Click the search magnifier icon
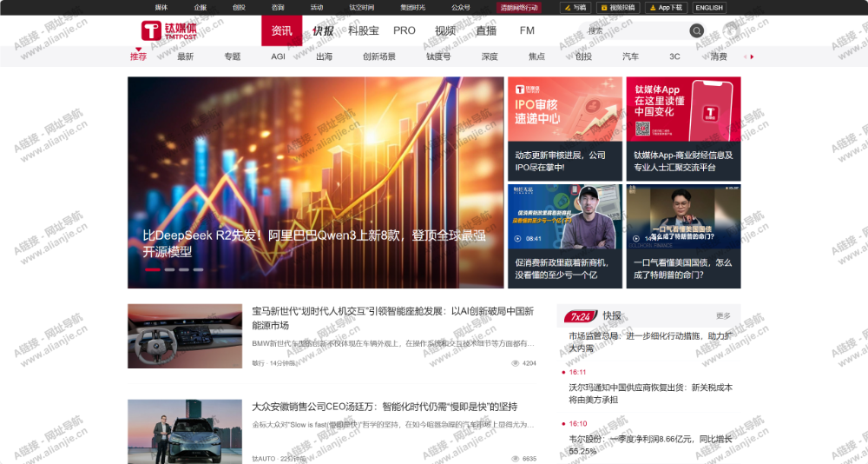 coord(696,31)
